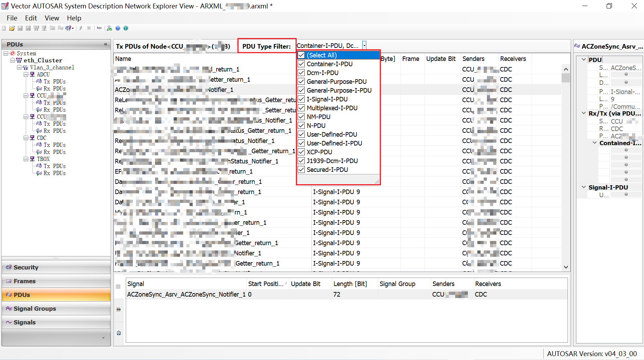Sort signal list by Signal Group column

397,284
